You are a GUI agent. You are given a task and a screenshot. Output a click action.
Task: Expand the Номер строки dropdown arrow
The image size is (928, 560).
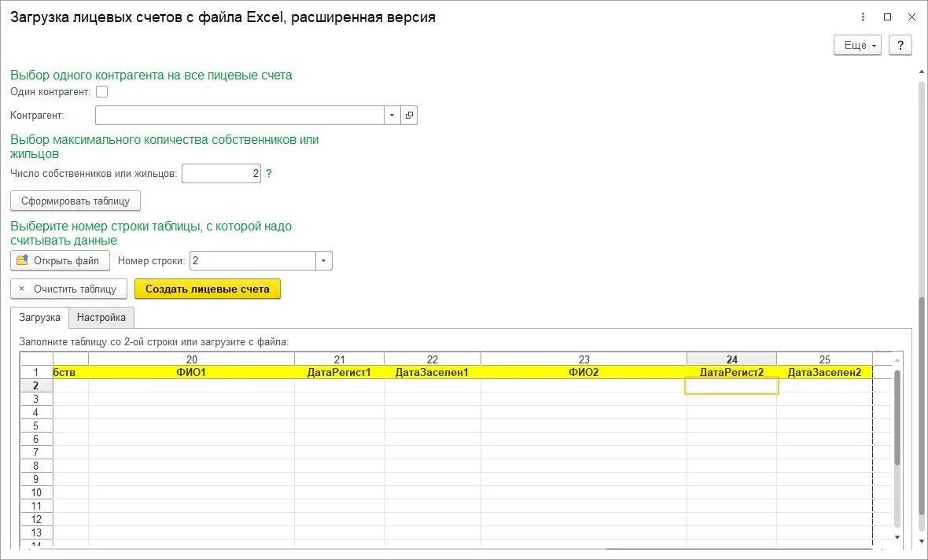point(324,260)
